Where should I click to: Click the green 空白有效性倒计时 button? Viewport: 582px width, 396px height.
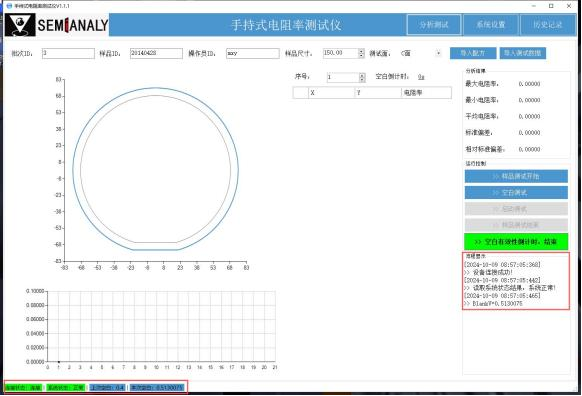point(516,242)
